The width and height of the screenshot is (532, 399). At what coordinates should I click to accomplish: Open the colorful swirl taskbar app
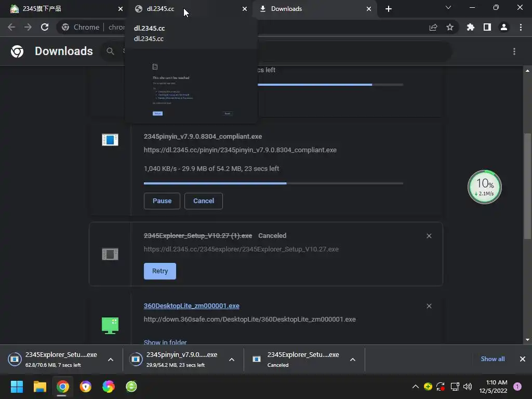108,387
